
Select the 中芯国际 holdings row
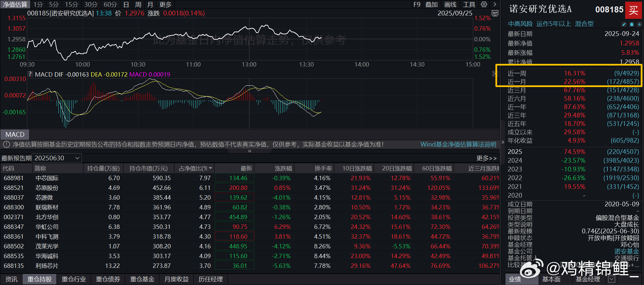coord(47,178)
